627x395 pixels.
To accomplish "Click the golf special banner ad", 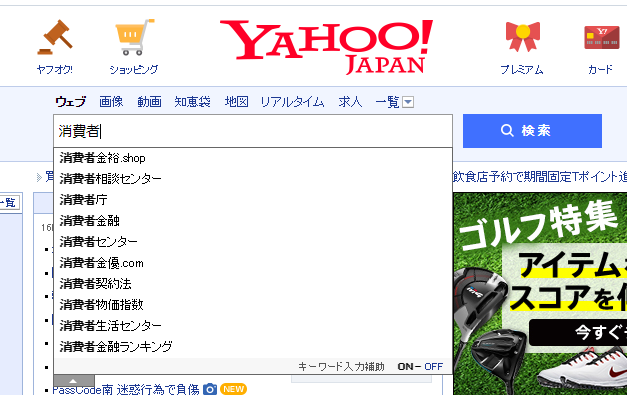I will pos(540,294).
